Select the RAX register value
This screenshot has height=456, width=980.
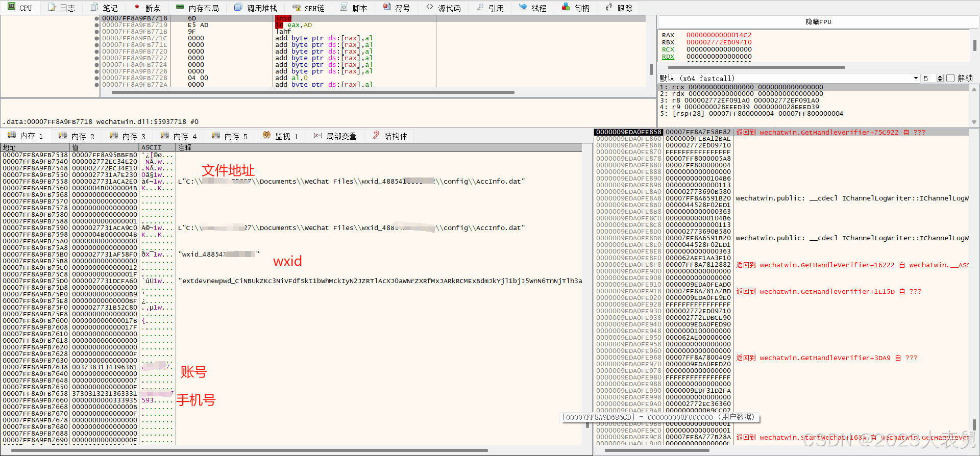pos(719,35)
